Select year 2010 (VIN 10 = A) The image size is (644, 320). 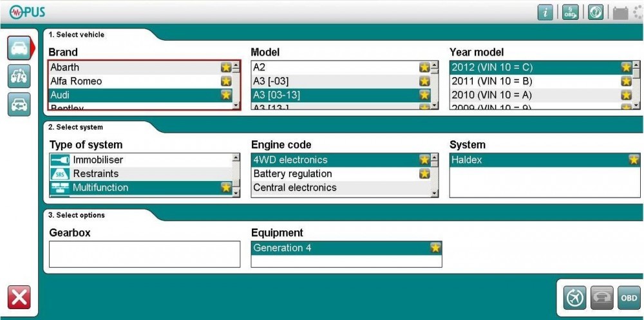[x=541, y=95]
